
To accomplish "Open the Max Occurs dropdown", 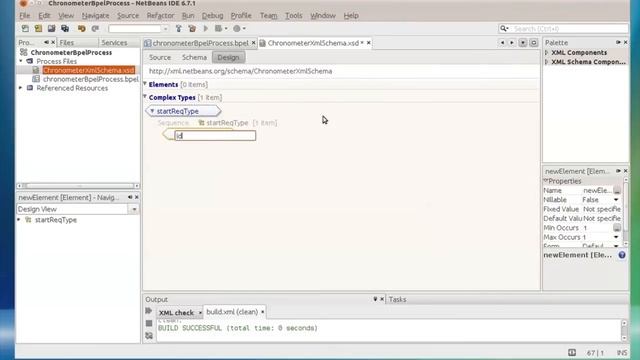I will click(616, 237).
